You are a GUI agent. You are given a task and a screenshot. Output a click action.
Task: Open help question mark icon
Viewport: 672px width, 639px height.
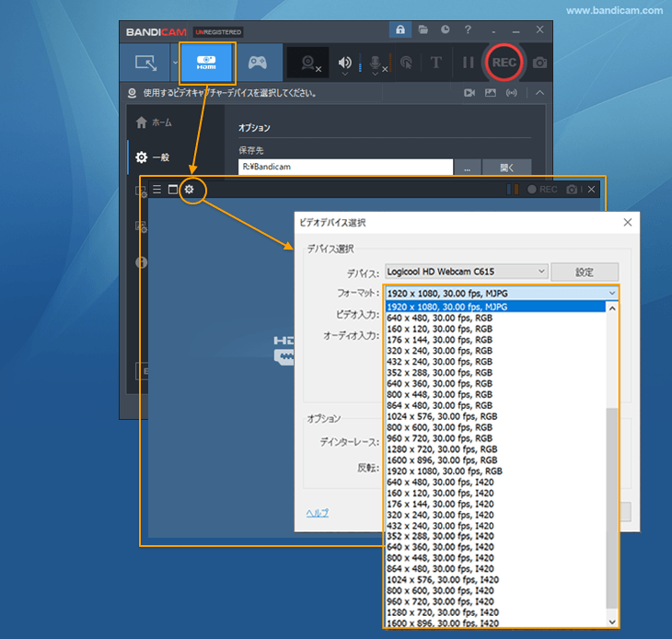(468, 29)
